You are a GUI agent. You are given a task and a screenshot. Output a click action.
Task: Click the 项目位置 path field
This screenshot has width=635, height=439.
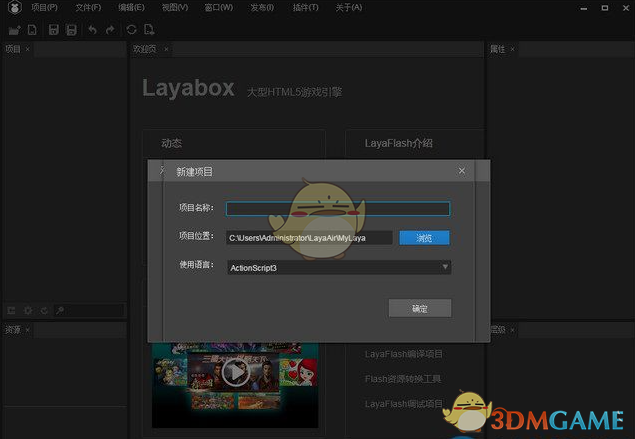point(308,238)
